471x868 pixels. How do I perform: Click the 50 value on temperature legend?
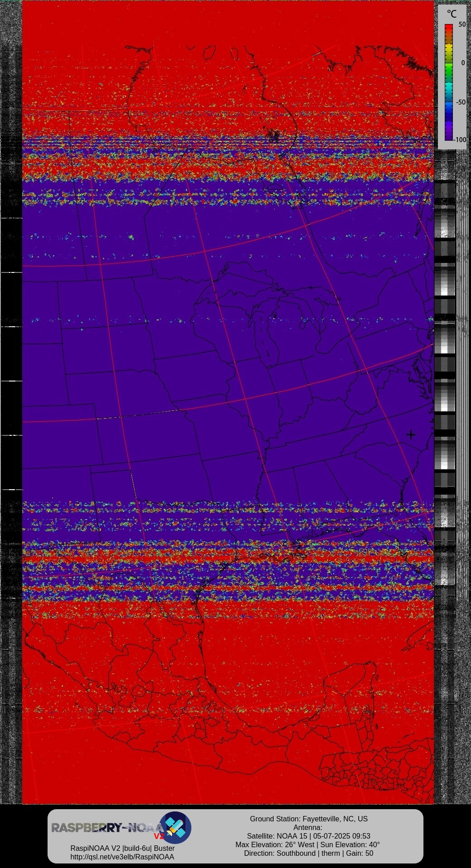pyautogui.click(x=462, y=24)
